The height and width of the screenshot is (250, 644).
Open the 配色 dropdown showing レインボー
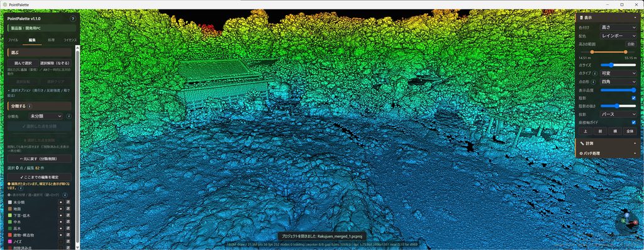(x=618, y=36)
